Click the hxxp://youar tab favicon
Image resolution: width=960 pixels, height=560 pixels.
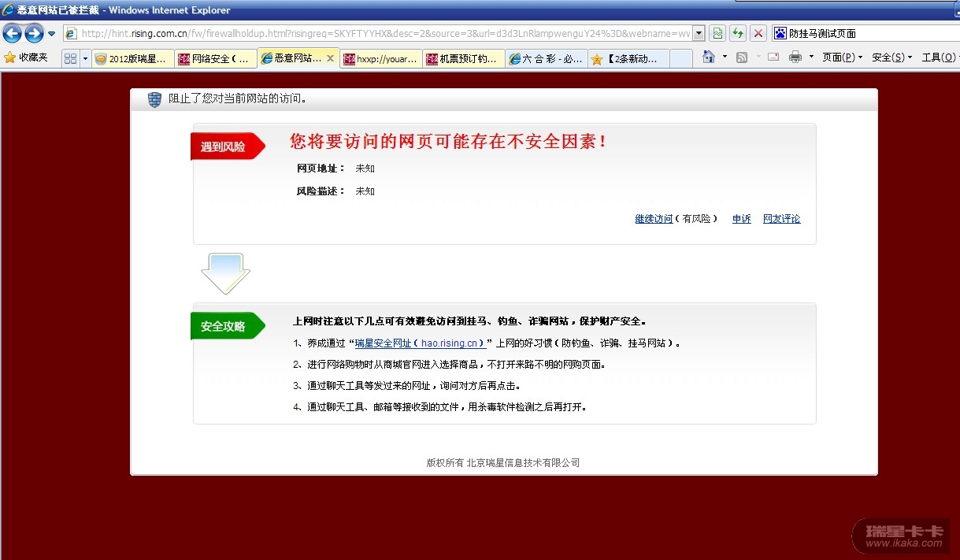[349, 58]
